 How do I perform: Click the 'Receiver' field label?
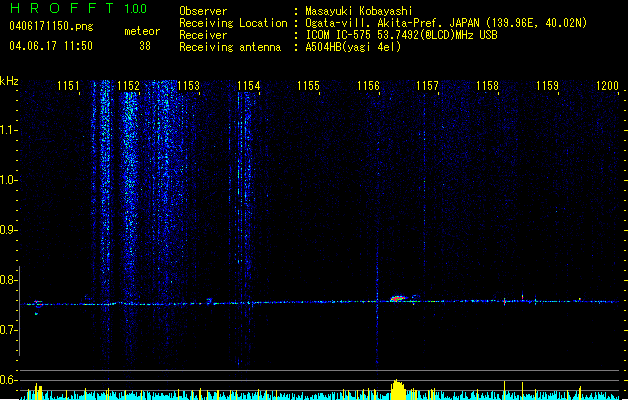(203, 35)
